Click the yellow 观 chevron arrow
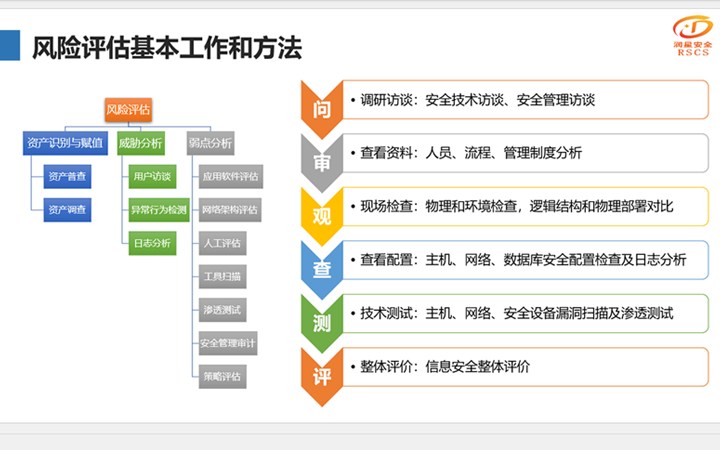The height and width of the screenshot is (450, 720). tap(322, 216)
